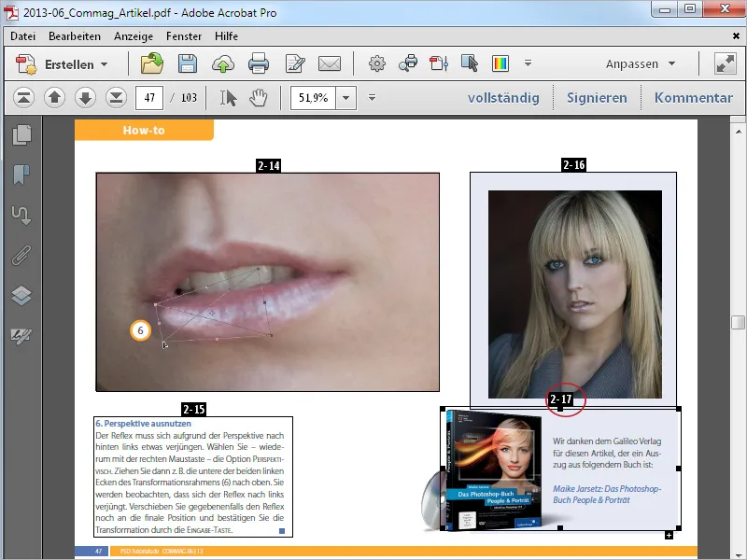This screenshot has height=560, width=747.
Task: Expand the quick tools overflow arrow
Action: pos(528,63)
